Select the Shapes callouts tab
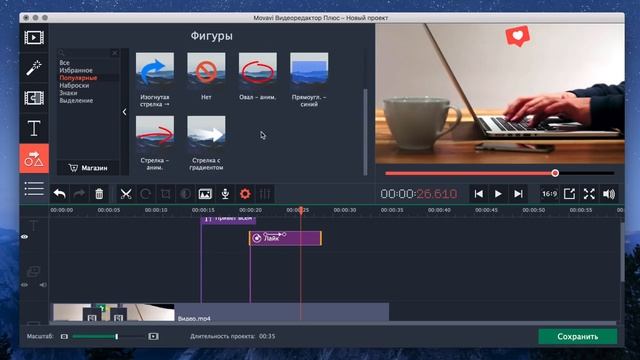Screen dimensions: 640x360 (34, 158)
